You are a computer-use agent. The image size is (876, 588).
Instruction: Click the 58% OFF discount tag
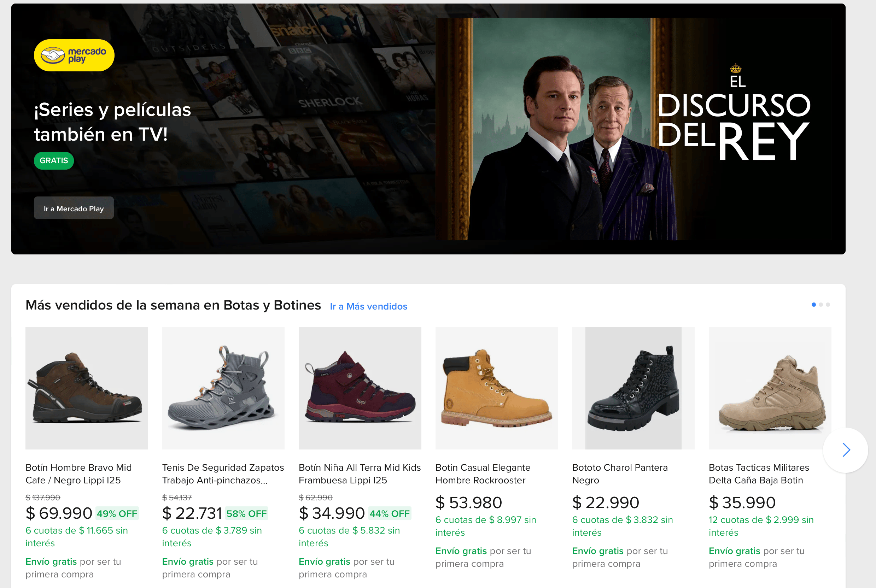click(246, 513)
